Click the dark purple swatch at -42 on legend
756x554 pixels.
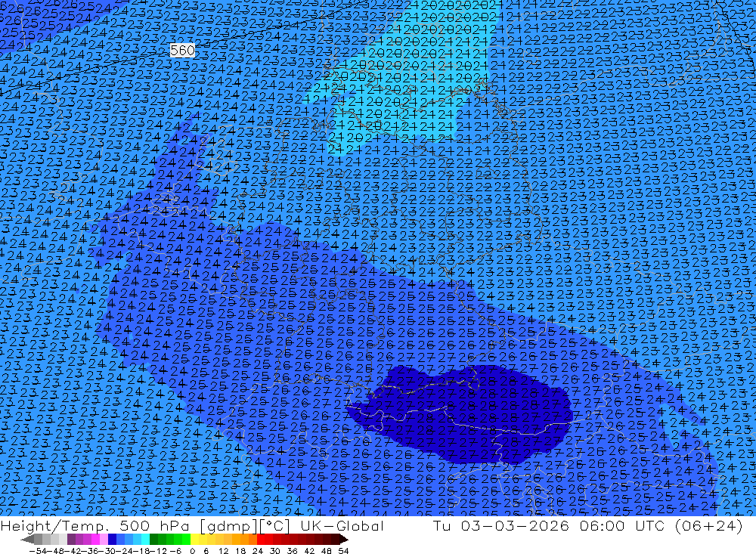[x=71, y=540]
